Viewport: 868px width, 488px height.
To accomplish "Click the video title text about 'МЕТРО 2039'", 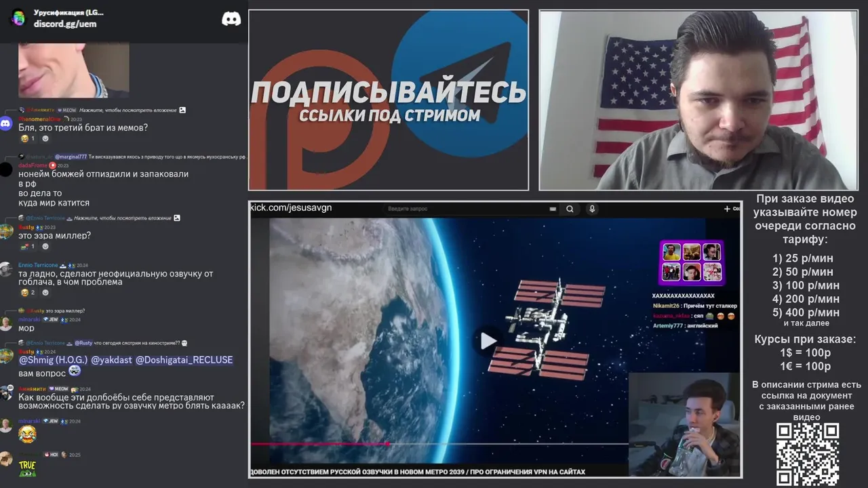I will (x=418, y=472).
